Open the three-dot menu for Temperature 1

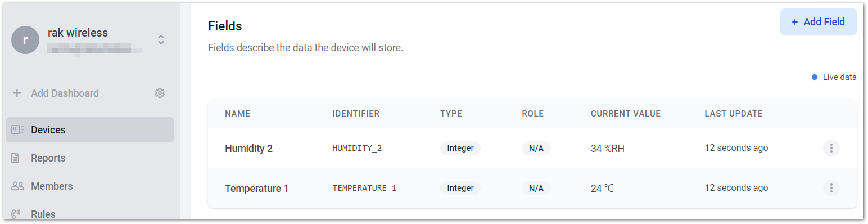pos(831,188)
